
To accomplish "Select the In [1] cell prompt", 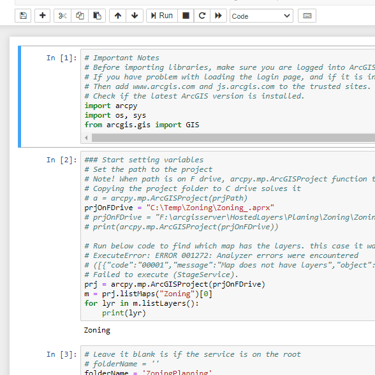I will (x=61, y=58).
